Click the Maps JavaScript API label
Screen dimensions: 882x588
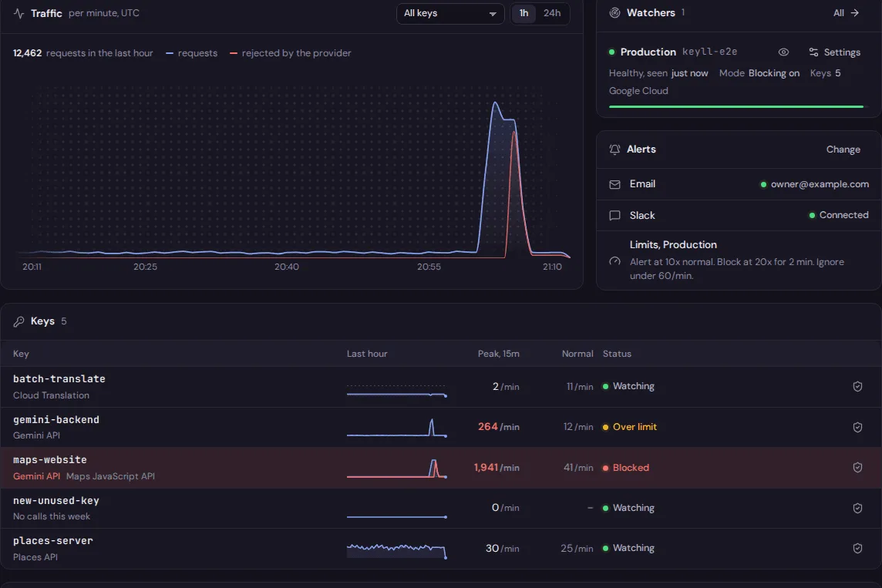point(110,477)
